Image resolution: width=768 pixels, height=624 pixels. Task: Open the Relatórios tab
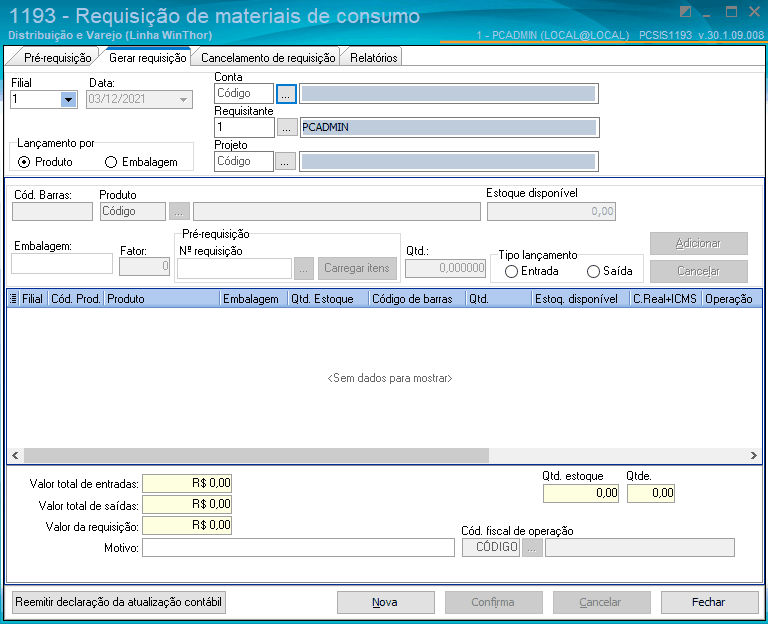pyautogui.click(x=373, y=58)
